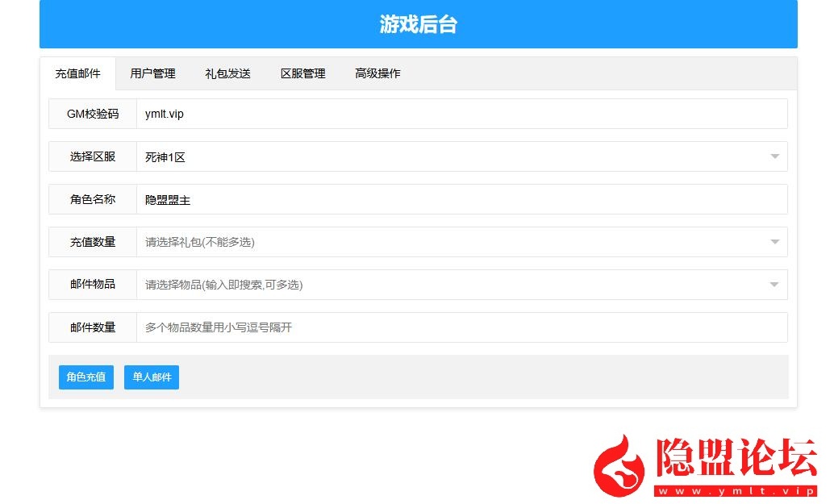
Task: Open the 死神1区 server select box
Action: tap(461, 156)
